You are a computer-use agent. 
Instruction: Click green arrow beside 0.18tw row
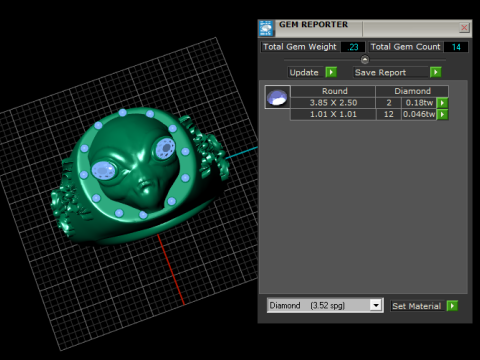pyautogui.click(x=442, y=103)
